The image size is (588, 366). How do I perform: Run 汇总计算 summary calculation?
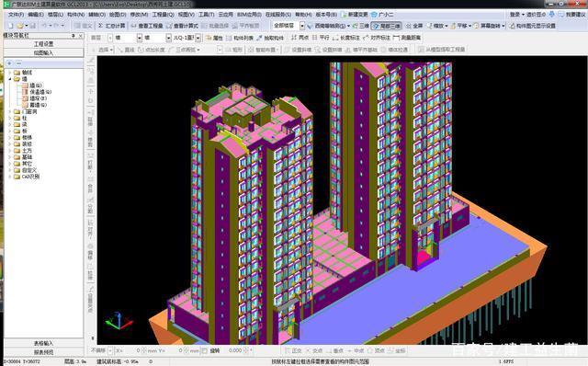click(x=111, y=26)
